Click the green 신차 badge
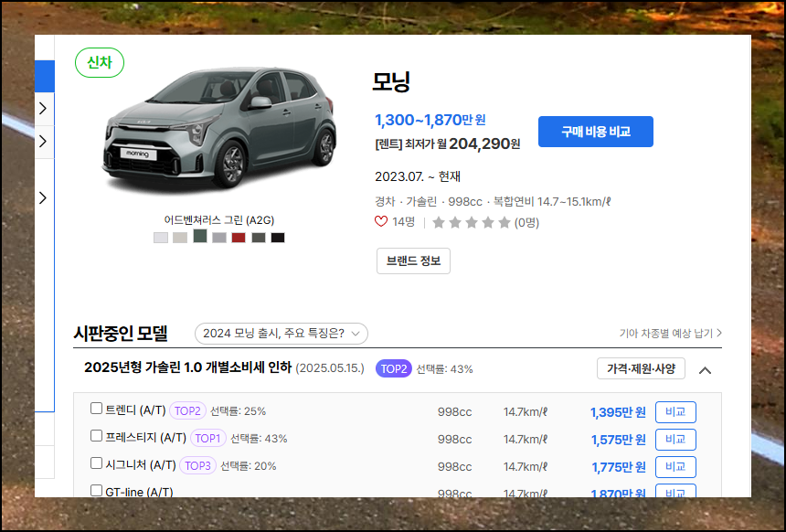This screenshot has width=786, height=532. (100, 63)
